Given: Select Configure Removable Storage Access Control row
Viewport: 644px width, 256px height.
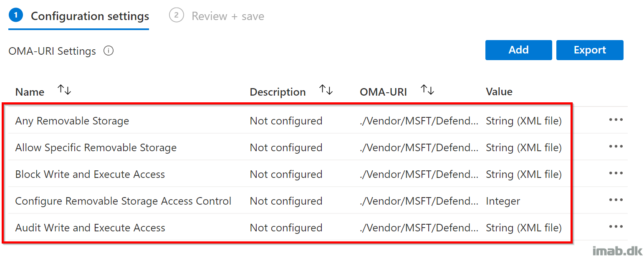Looking at the screenshot, I should point(318,200).
